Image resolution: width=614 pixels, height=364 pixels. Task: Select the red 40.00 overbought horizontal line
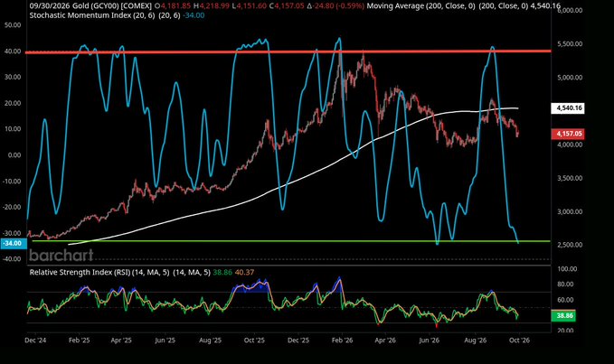288,51
